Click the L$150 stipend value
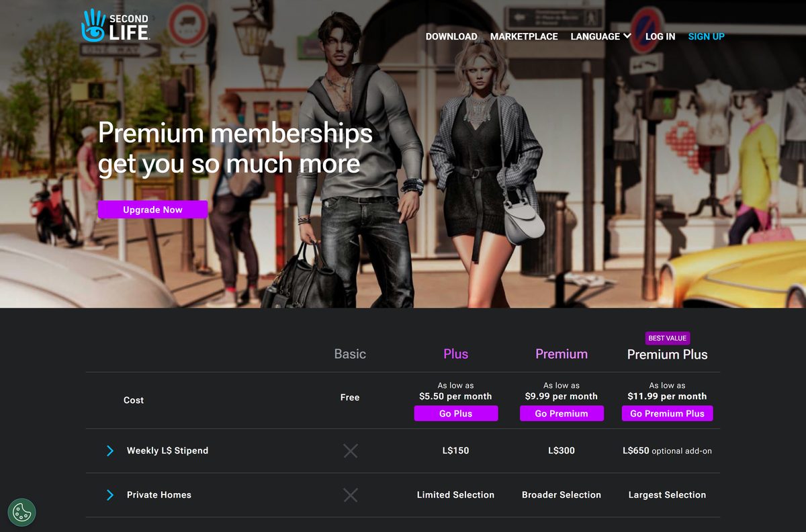Viewport: 806px width, 532px height. tap(456, 451)
